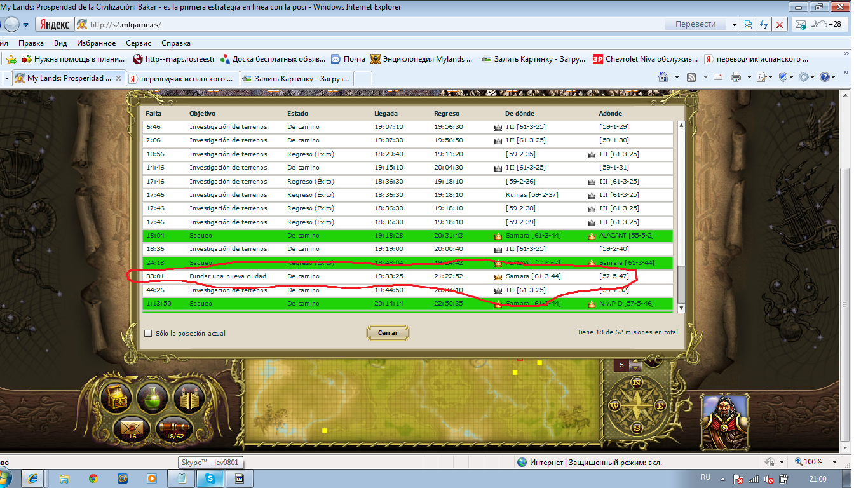868x488 pixels.
Task: Open the Вид menu
Action: (60, 43)
